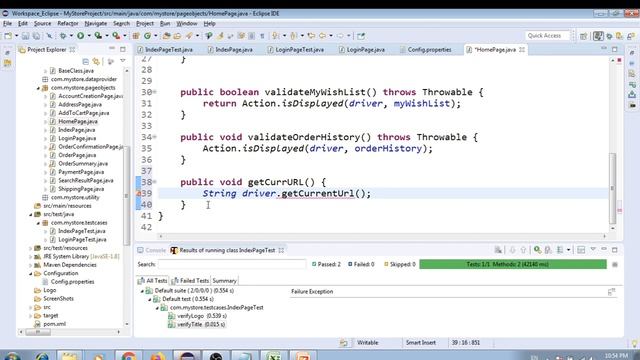Toggle Link with Editor in Project Explorer
The image size is (640, 360).
pos(96,62)
